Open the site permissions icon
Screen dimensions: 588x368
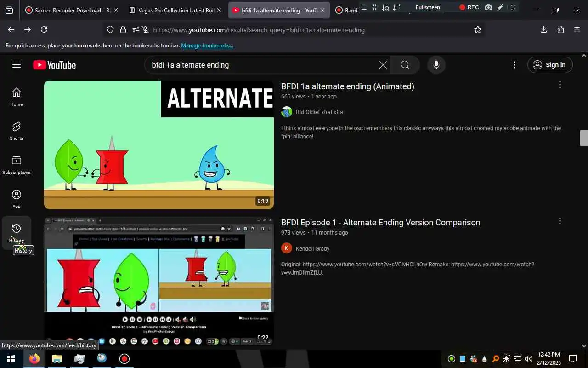click(x=136, y=29)
